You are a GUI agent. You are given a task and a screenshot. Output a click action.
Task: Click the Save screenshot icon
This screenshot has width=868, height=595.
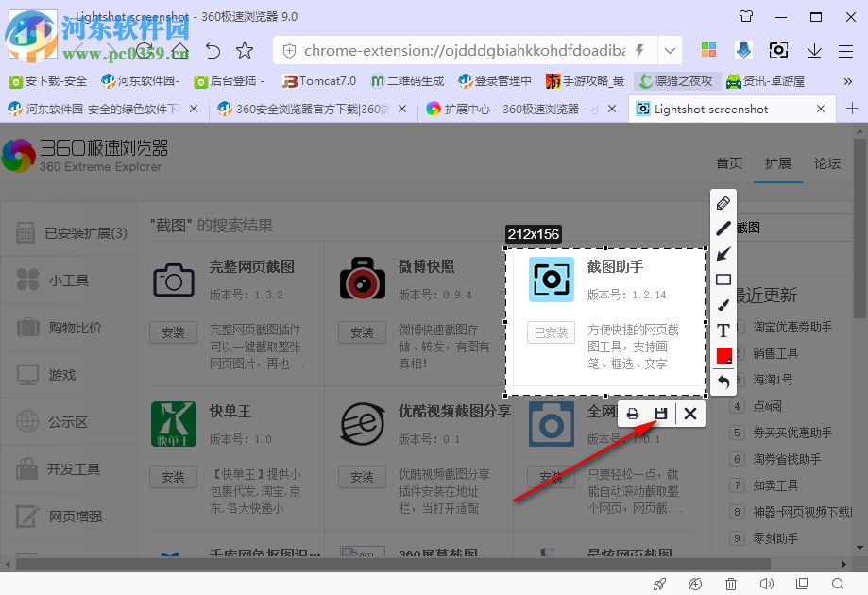tap(661, 413)
